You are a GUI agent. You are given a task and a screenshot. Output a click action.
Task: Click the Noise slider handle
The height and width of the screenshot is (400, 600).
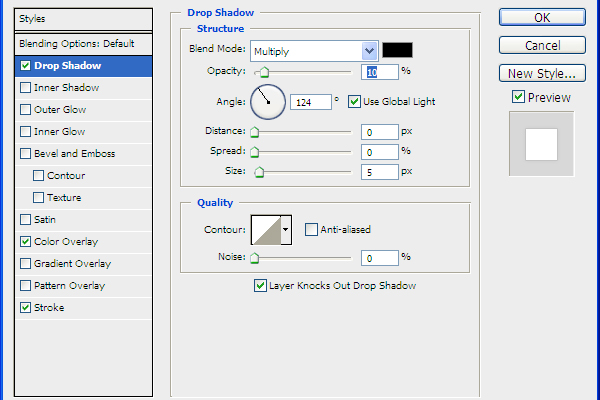pos(254,258)
